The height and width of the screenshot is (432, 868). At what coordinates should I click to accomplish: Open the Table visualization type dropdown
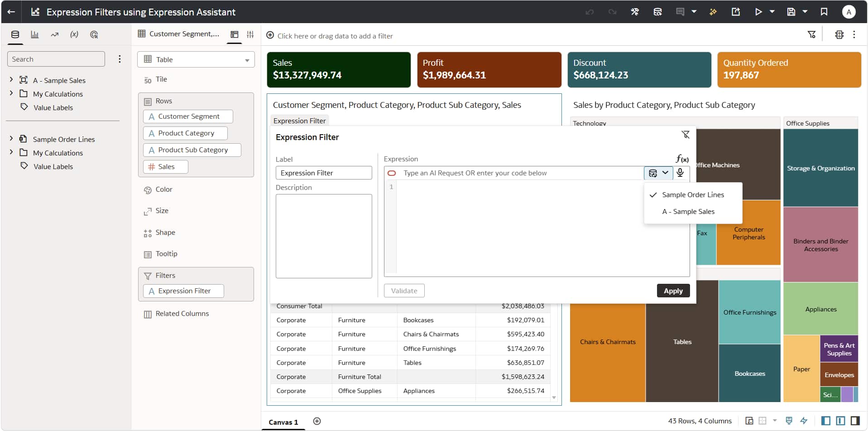tap(196, 59)
